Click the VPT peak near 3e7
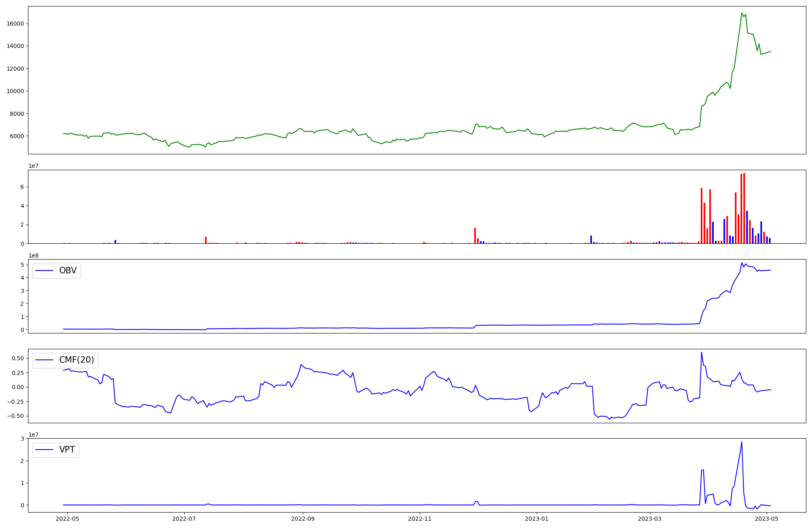812x528 pixels. coord(742,442)
